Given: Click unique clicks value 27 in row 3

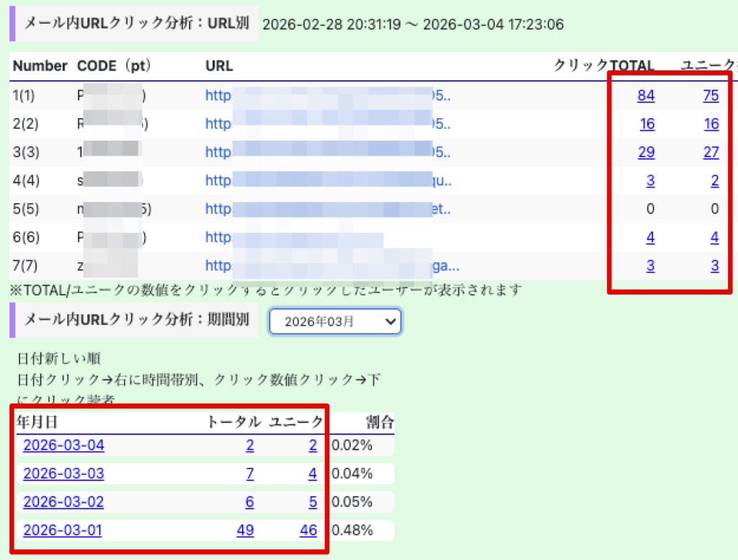Looking at the screenshot, I should (711, 152).
